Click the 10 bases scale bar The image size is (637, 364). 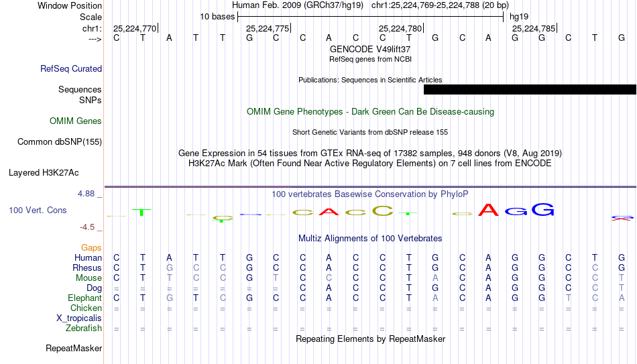[371, 17]
